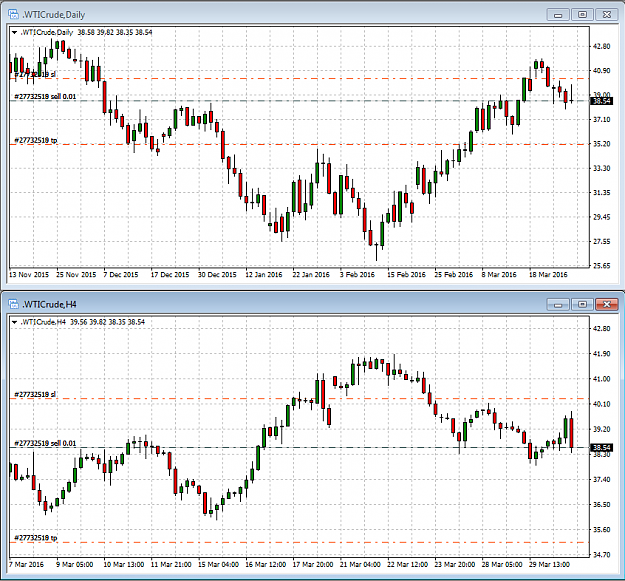Viewport: 625px width, 581px height.
Task: Select '#27732519 sl' label in H4 chart
Action: coord(35,395)
